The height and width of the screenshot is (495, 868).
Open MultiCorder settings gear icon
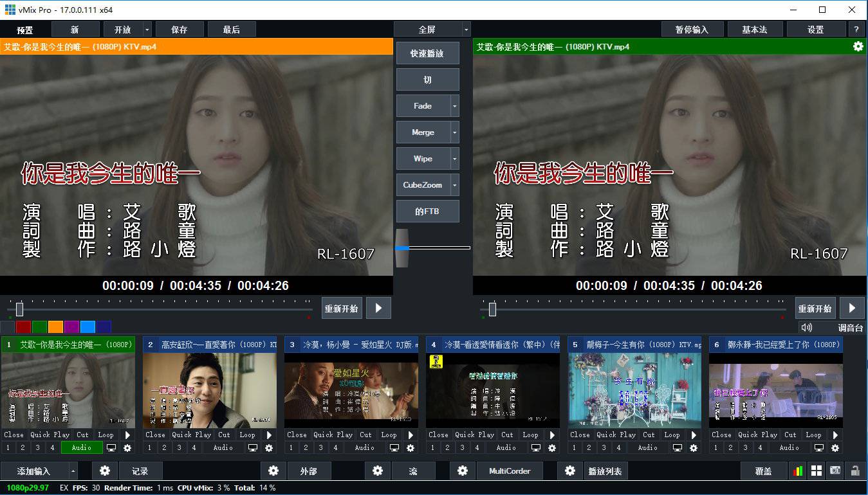pos(463,471)
